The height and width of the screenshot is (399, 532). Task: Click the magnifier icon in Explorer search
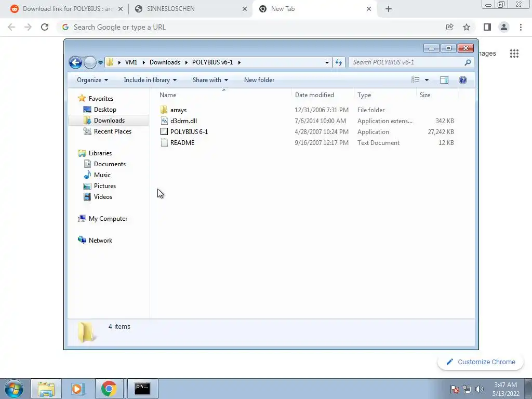coord(468,62)
